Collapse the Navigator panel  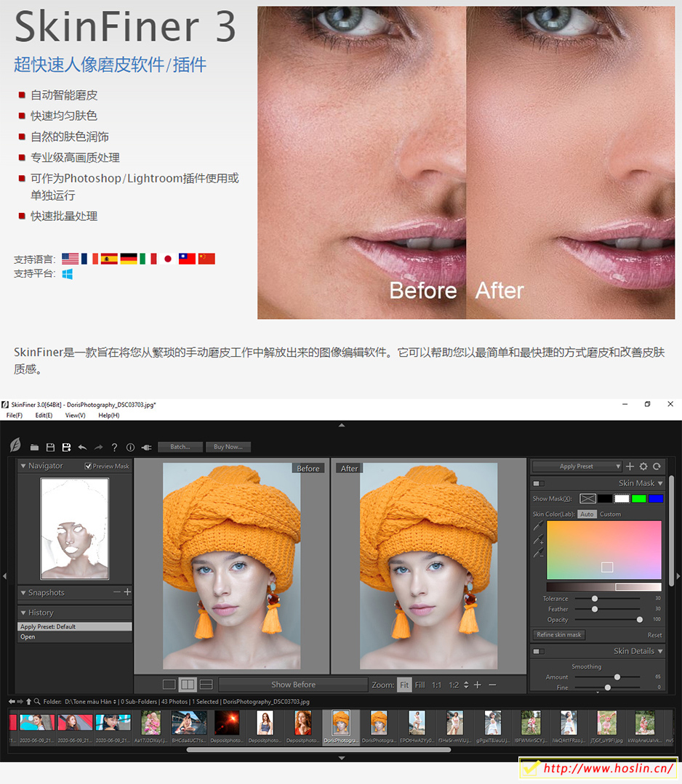tap(23, 466)
